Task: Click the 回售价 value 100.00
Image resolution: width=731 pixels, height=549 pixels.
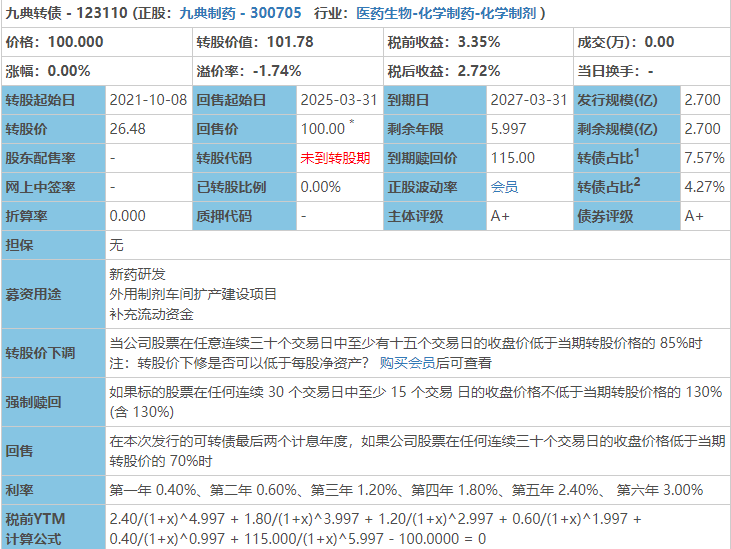Action: [x=323, y=129]
